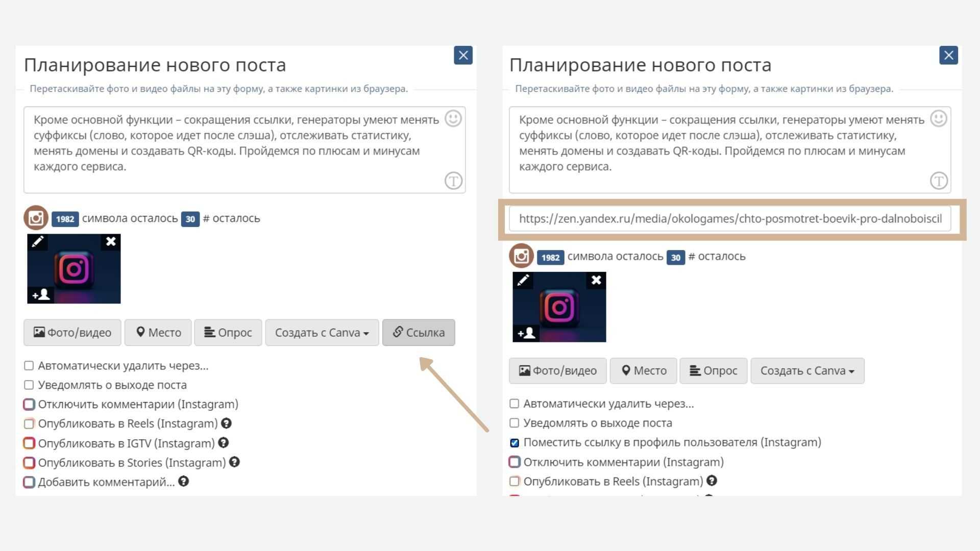Expand Создать с Canva dropdown in left panel

[322, 333]
